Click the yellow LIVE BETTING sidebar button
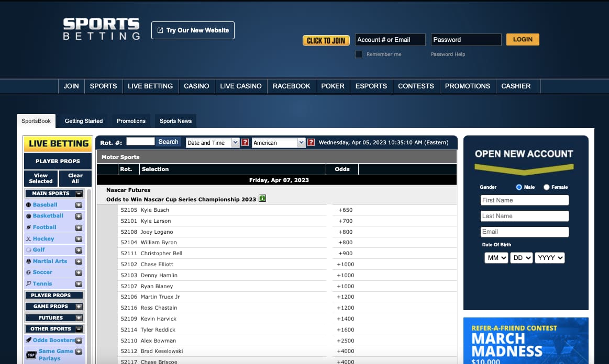 [x=58, y=144]
